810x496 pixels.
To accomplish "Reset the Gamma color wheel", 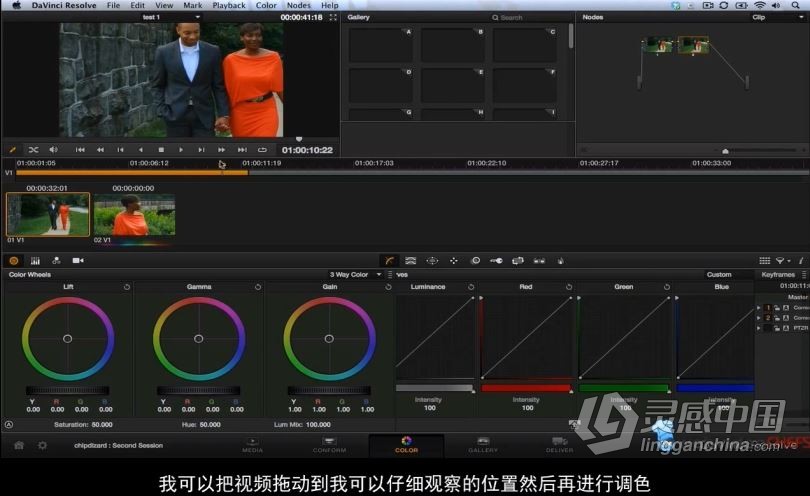I will (258, 287).
